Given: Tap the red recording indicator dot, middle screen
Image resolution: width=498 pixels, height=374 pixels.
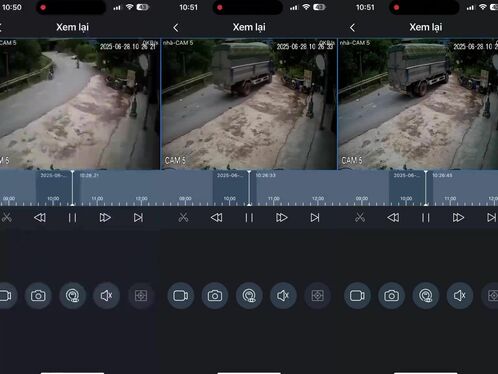Looking at the screenshot, I should pos(220,7).
